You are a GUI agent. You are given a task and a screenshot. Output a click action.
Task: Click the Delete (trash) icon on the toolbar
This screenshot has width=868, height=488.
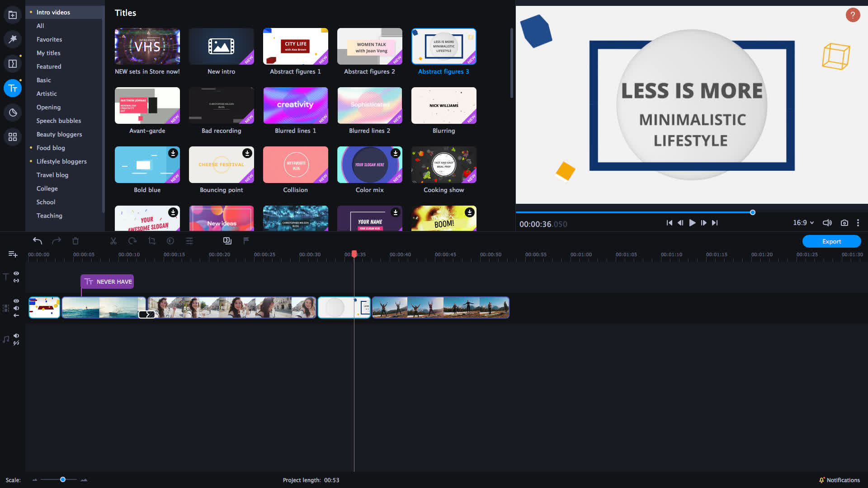coord(75,241)
